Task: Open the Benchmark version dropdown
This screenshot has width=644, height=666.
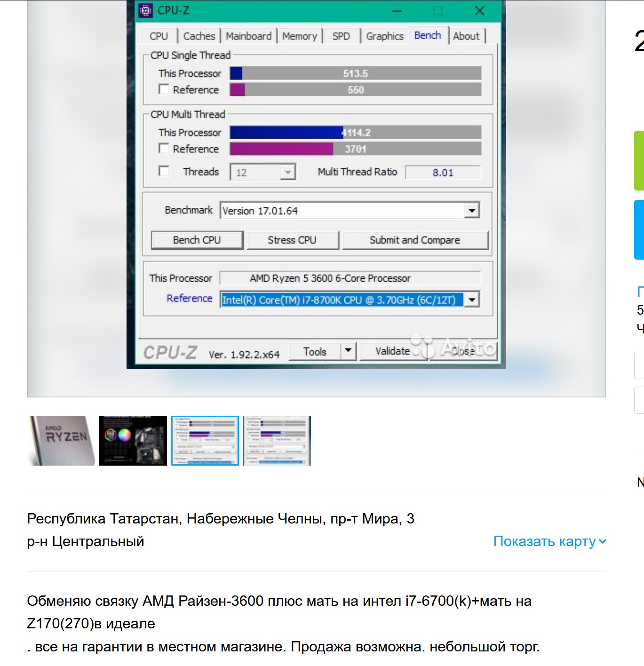Action: pyautogui.click(x=471, y=211)
